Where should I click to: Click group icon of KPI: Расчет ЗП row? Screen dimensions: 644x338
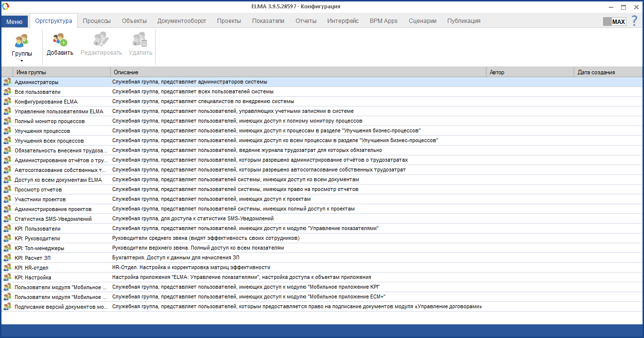7,258
